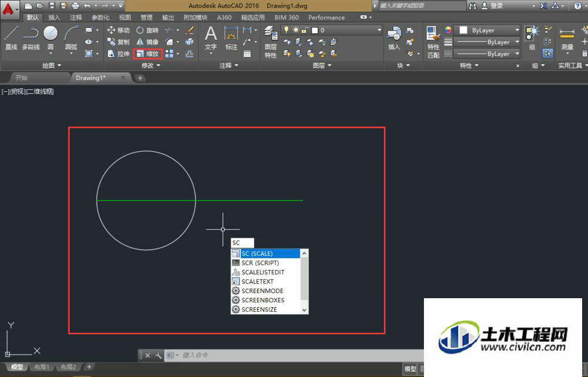588x377 pixels.
Task: Expand the Draw (绘图) panel
Action: pos(52,65)
